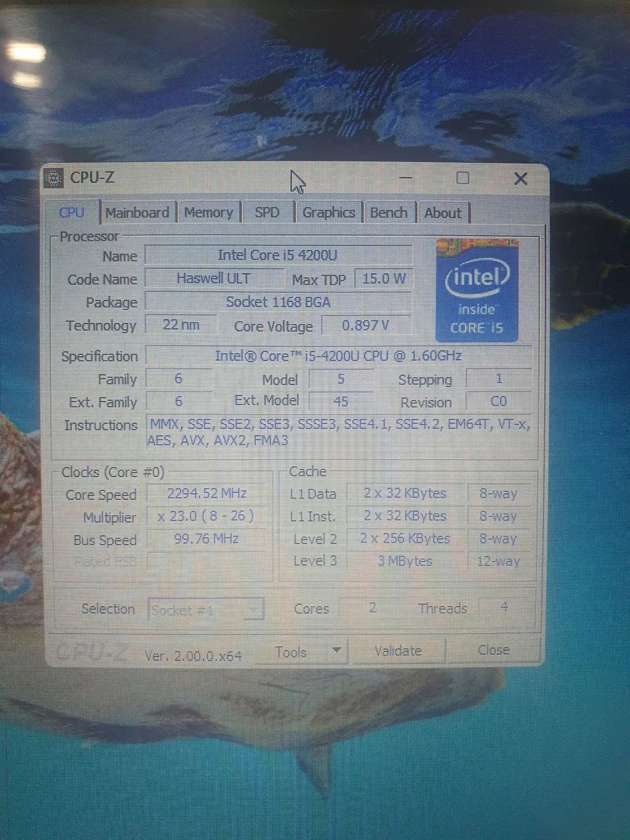Viewport: 630px width, 840px height.
Task: Open the About tab
Action: (x=443, y=213)
